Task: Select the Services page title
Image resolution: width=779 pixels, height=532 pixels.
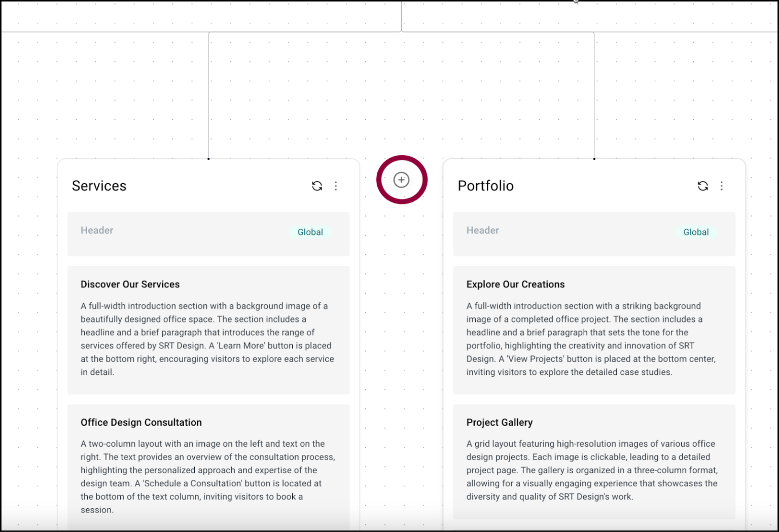Action: (99, 186)
